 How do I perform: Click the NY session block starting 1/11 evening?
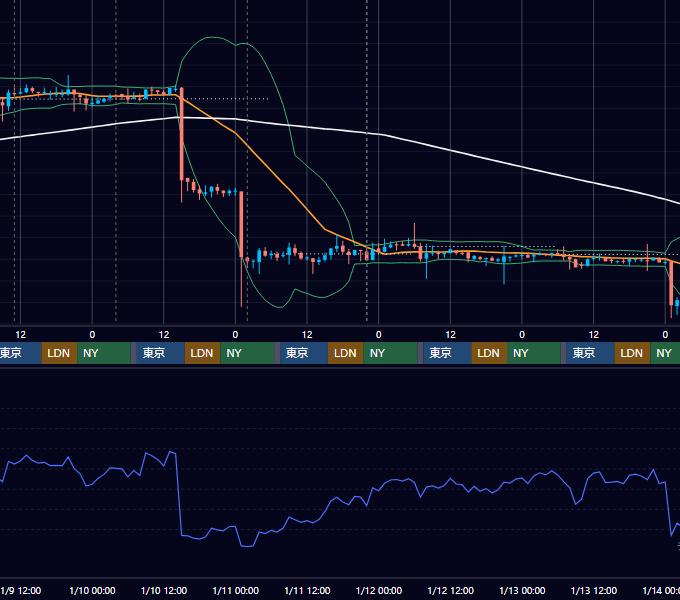[x=390, y=353]
